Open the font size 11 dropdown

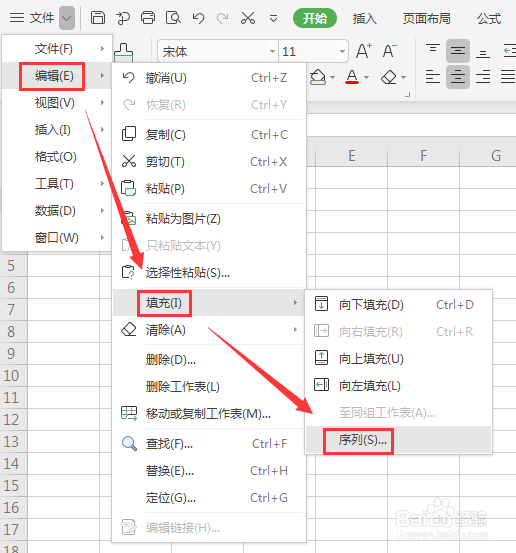click(x=342, y=51)
